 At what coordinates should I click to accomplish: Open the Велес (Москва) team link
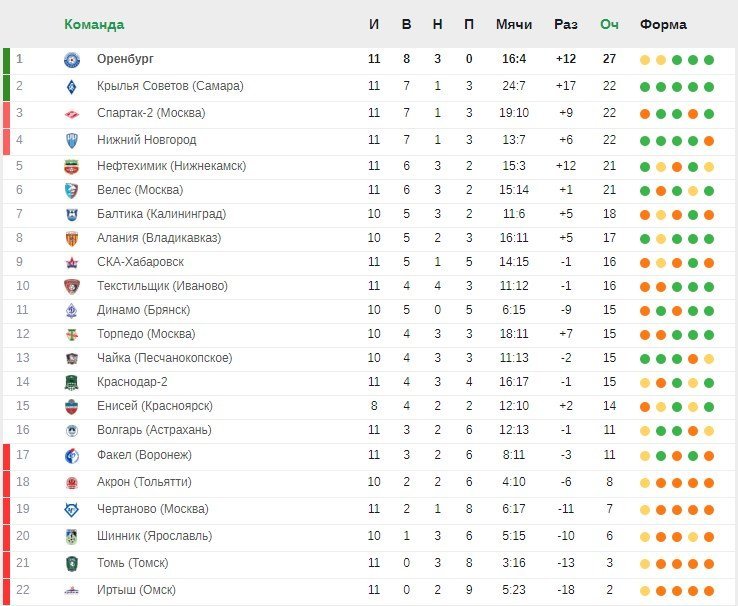(140, 190)
